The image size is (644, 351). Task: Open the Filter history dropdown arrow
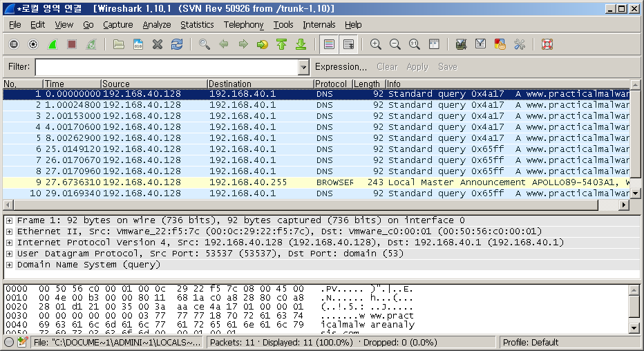(303, 67)
